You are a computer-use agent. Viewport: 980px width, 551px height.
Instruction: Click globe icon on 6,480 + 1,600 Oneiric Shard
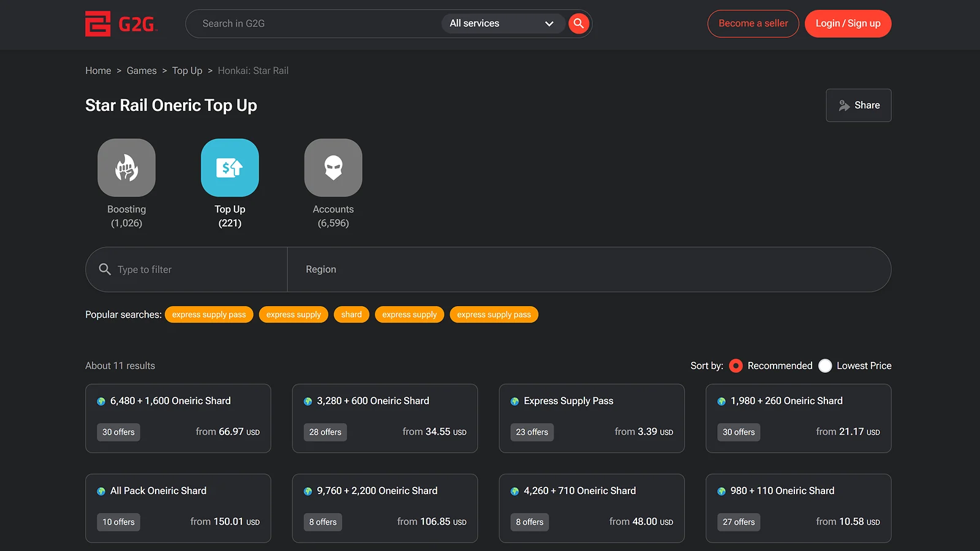click(x=101, y=402)
